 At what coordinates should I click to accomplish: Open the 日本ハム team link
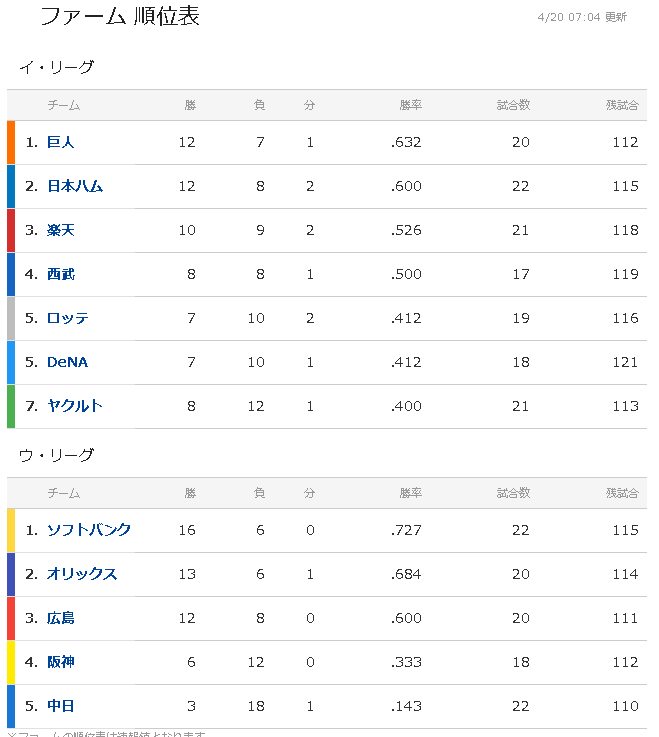(x=75, y=186)
